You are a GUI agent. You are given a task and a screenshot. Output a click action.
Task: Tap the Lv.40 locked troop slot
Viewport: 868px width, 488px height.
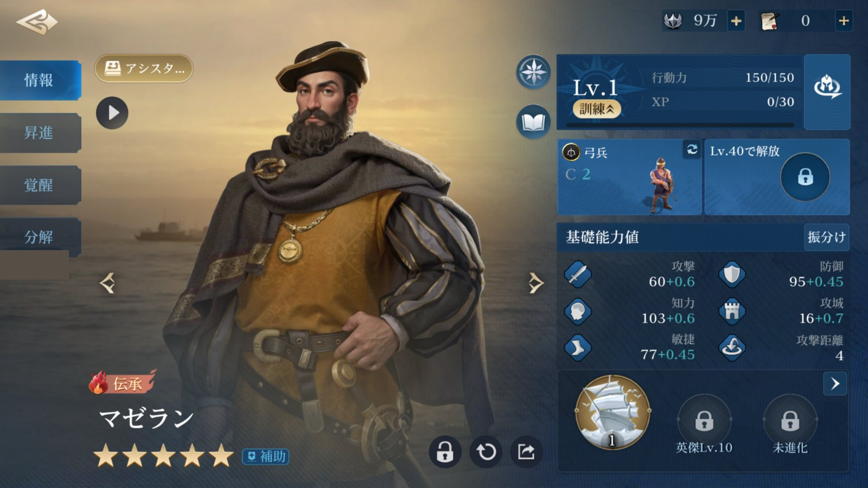tap(777, 177)
